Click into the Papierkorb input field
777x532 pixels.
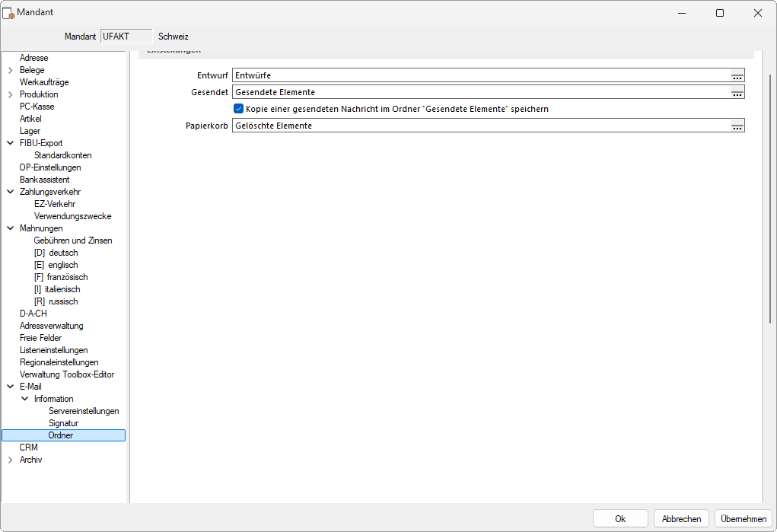pos(479,126)
